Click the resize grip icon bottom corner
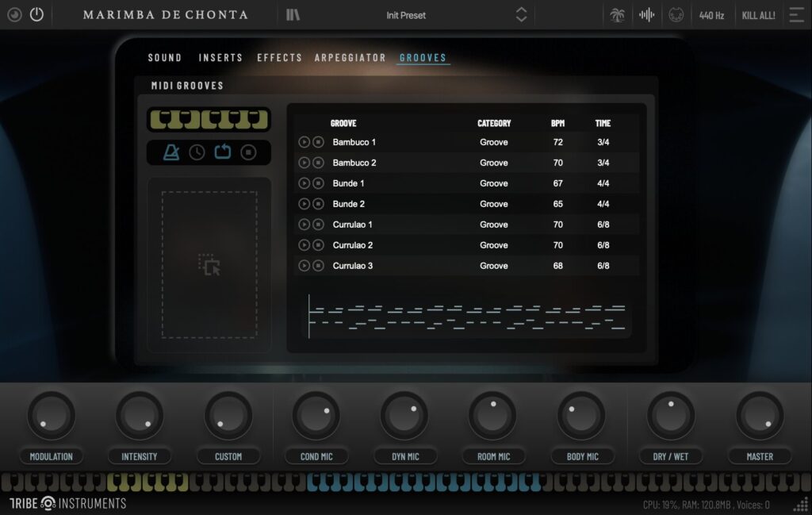 pos(802,504)
